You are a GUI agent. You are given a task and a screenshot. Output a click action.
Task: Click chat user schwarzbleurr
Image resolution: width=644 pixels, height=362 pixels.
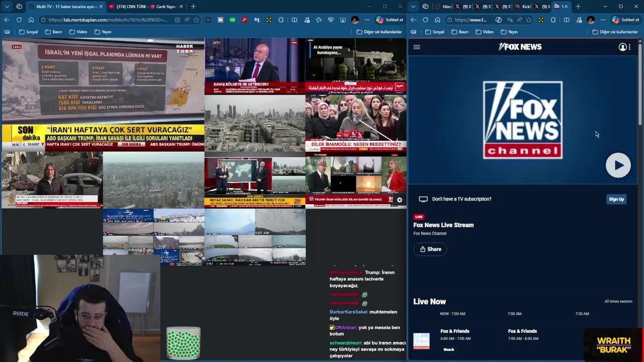pyautogui.click(x=346, y=342)
